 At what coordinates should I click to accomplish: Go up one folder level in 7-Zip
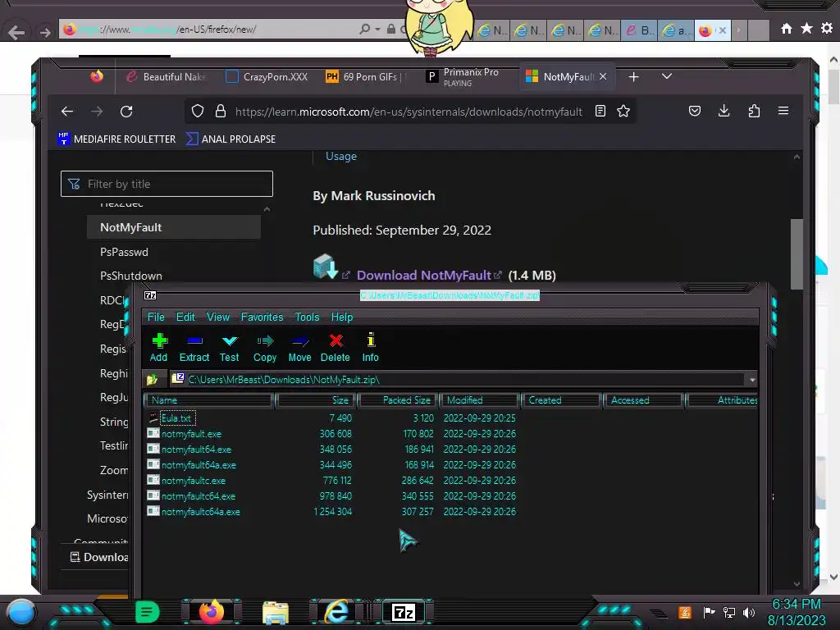click(152, 379)
